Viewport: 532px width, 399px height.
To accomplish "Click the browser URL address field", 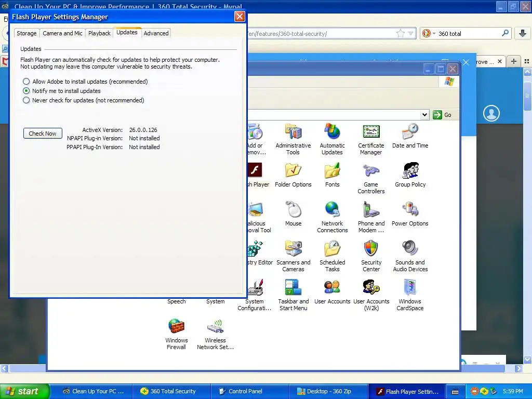I will [321, 34].
